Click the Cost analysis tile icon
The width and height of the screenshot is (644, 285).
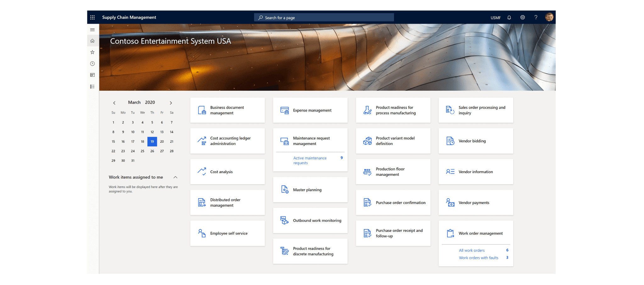click(x=202, y=172)
